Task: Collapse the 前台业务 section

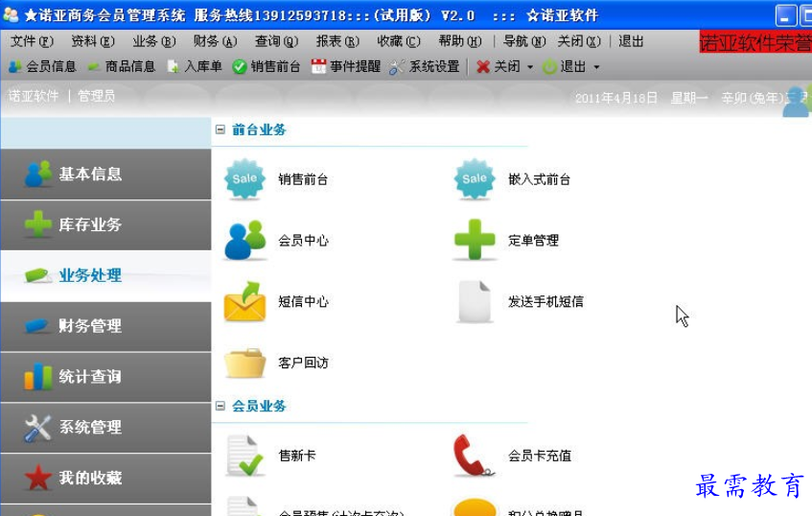Action: pyautogui.click(x=220, y=129)
